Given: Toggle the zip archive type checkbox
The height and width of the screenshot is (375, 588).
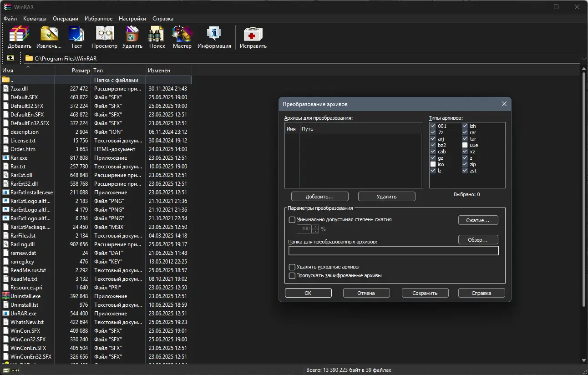Looking at the screenshot, I should 465,164.
